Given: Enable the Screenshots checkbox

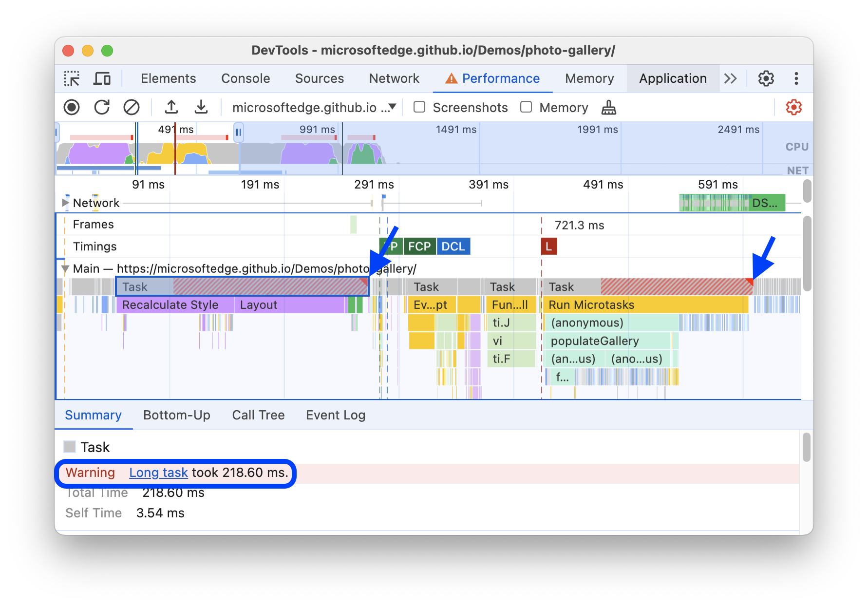Looking at the screenshot, I should 419,107.
